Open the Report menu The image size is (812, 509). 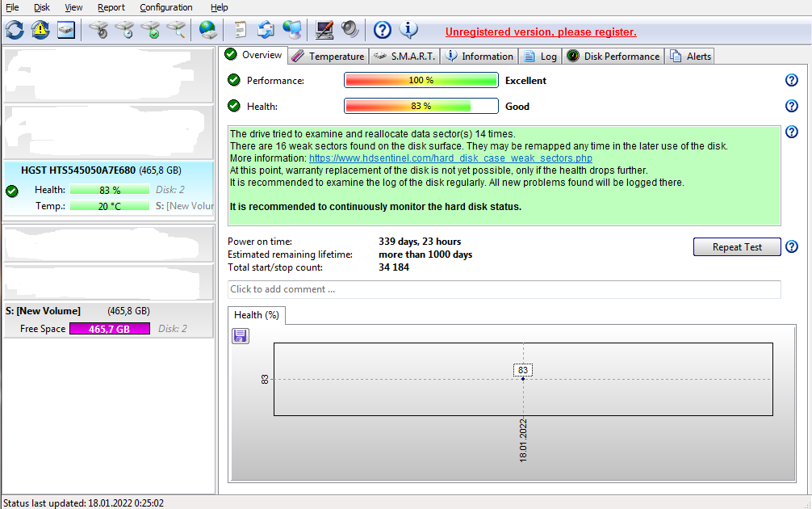[x=111, y=7]
